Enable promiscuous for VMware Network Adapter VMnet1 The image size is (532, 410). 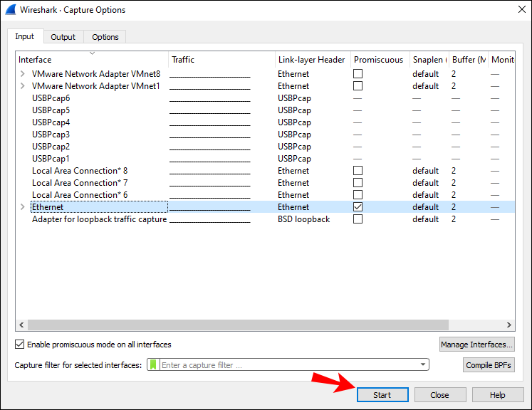pyautogui.click(x=358, y=86)
